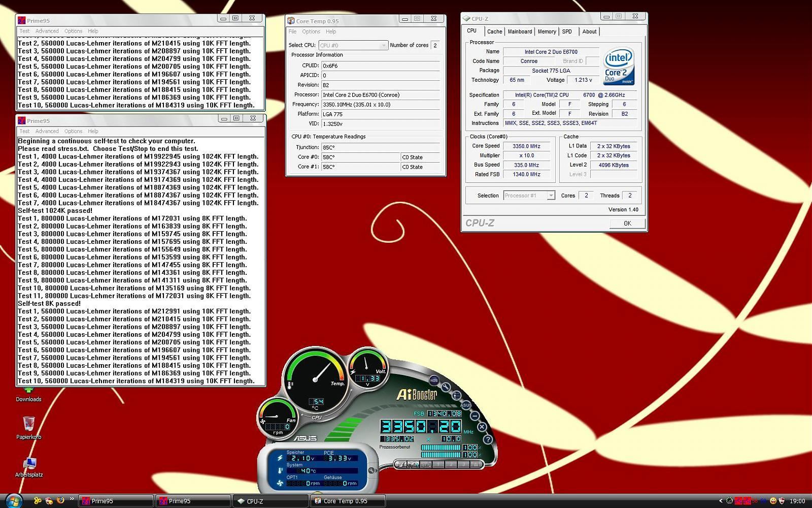Open File menu in Core Temp
The height and width of the screenshot is (508, 812).
pos(293,31)
